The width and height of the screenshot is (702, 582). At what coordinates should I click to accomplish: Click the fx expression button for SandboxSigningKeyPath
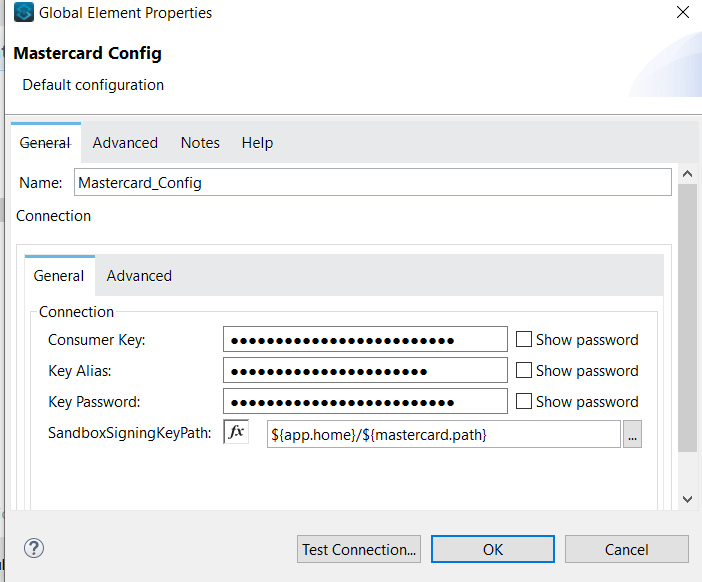(x=236, y=432)
